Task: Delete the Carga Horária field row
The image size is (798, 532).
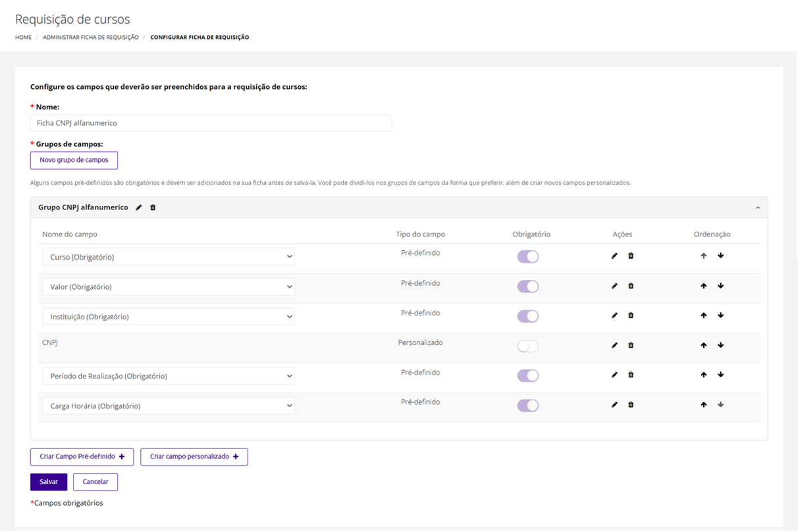Action: pyautogui.click(x=631, y=405)
